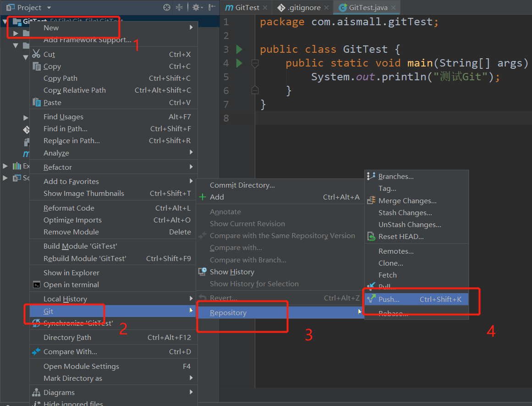Click the Reset HEAD icon

(371, 236)
